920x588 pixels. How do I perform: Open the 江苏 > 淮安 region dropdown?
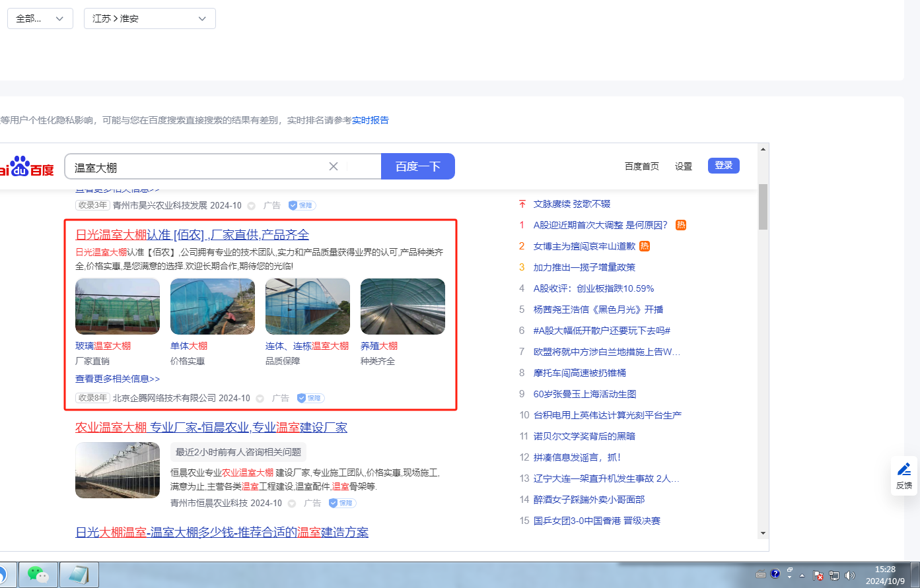coord(149,18)
